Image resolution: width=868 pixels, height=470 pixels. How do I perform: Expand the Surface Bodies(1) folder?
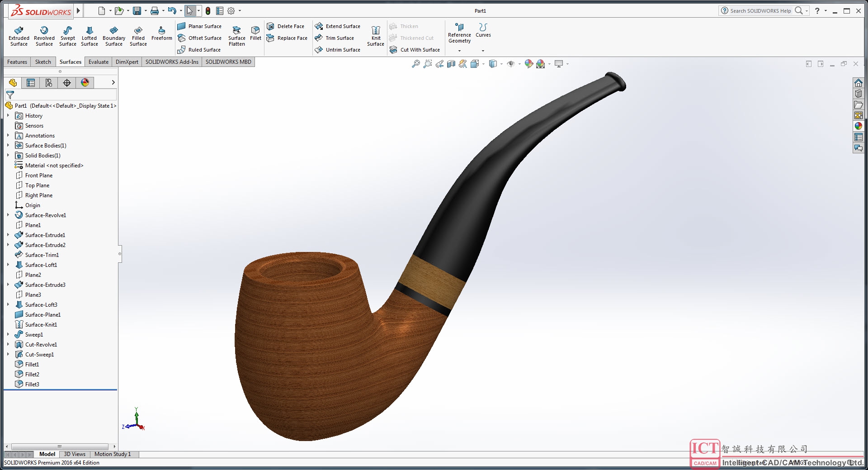(x=8, y=146)
